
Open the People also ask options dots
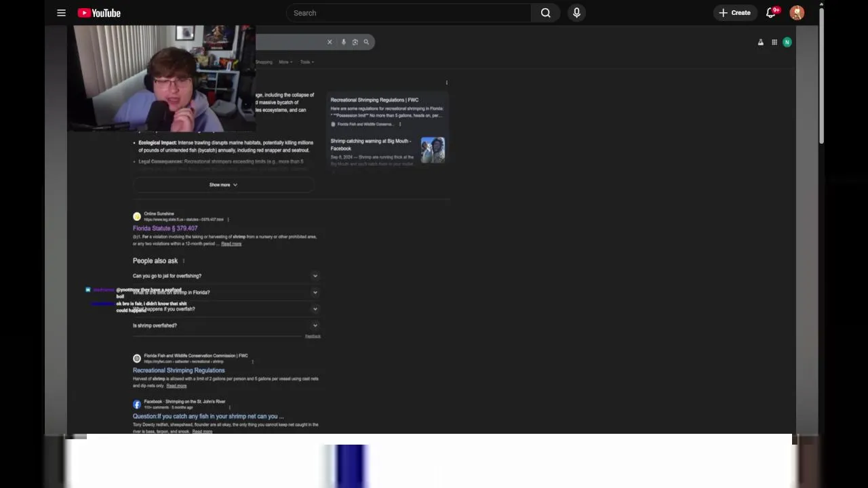click(183, 261)
